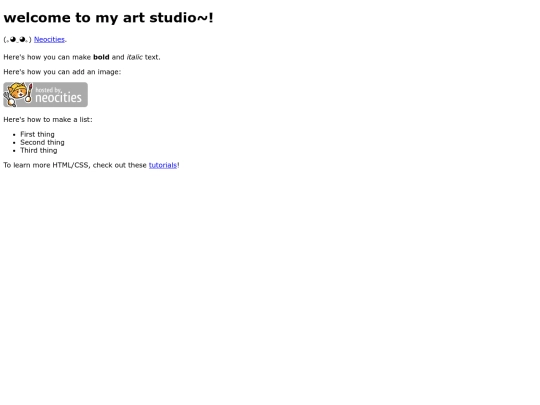
Task: Click the kaomoji face before Neocities link
Action: click(x=18, y=40)
